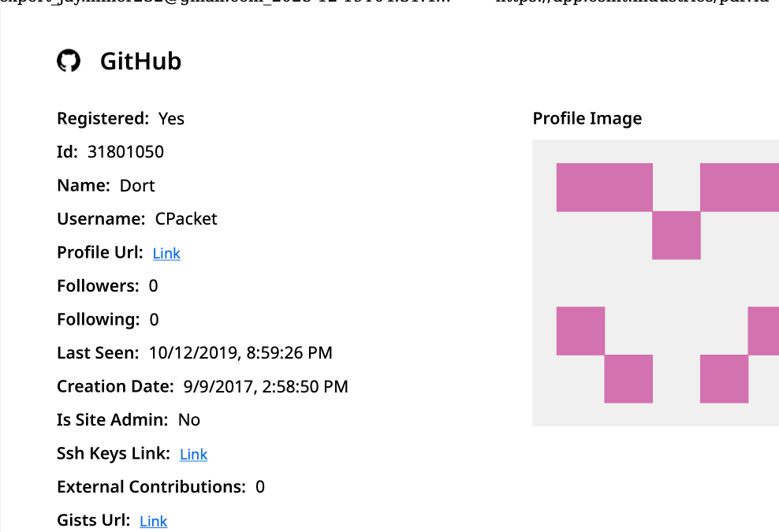The width and height of the screenshot is (779, 532).
Task: Click the GitHub Octocat logo icon
Action: click(69, 61)
